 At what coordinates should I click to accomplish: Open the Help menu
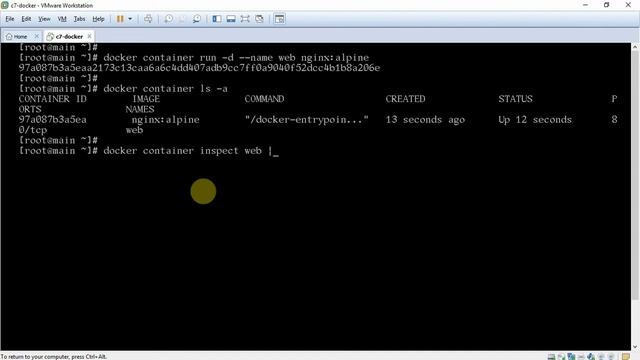(98, 19)
